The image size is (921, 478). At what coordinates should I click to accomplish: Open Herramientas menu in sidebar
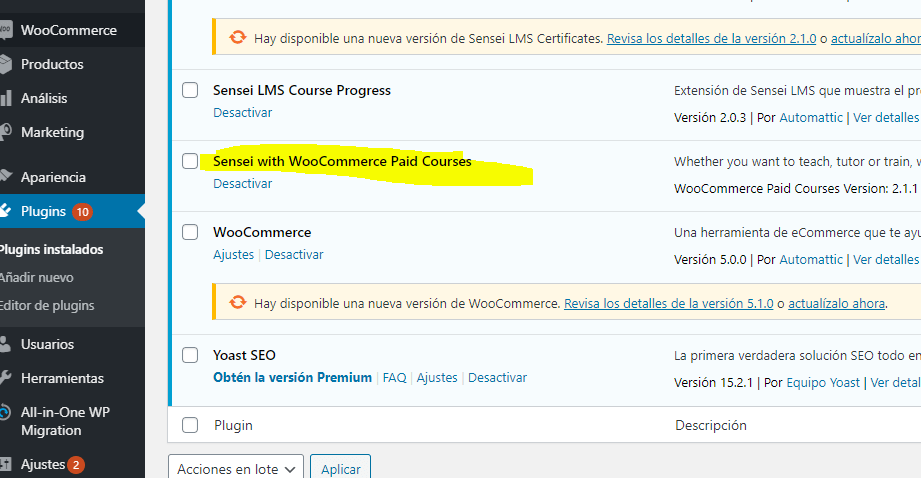click(x=62, y=378)
